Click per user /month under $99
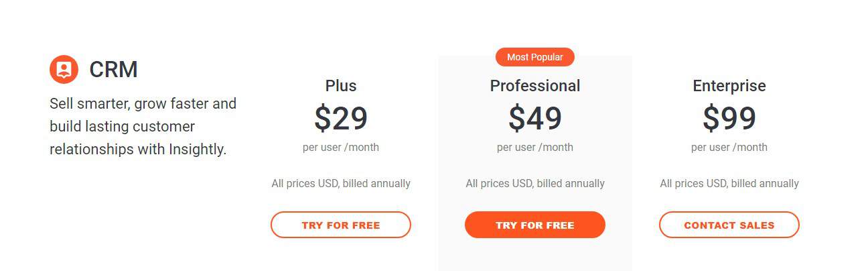 click(729, 148)
